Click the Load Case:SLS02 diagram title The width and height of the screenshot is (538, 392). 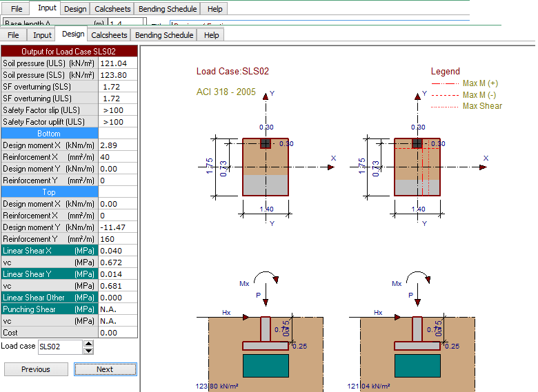[232, 71]
